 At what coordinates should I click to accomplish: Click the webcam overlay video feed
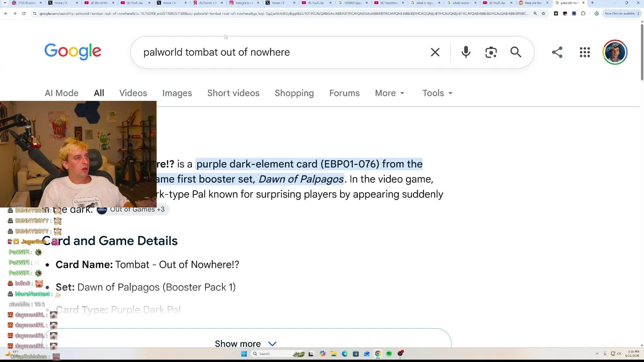pyautogui.click(x=78, y=154)
